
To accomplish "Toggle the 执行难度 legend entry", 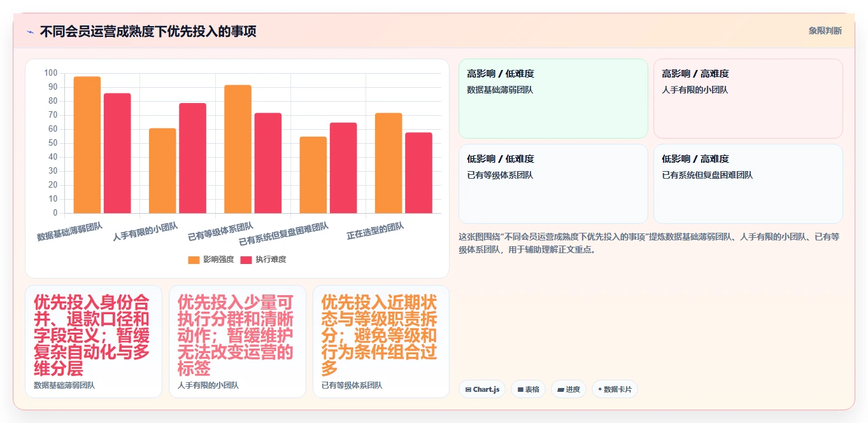I will point(263,260).
